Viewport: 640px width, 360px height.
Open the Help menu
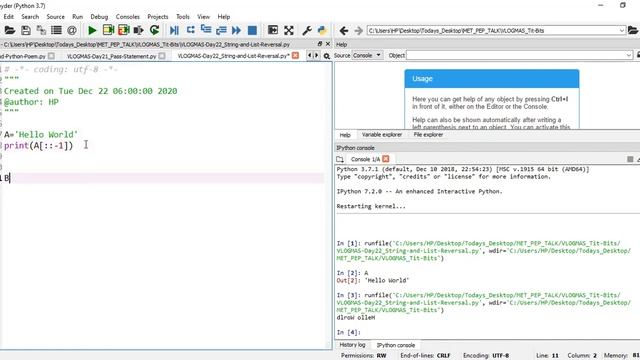(224, 17)
